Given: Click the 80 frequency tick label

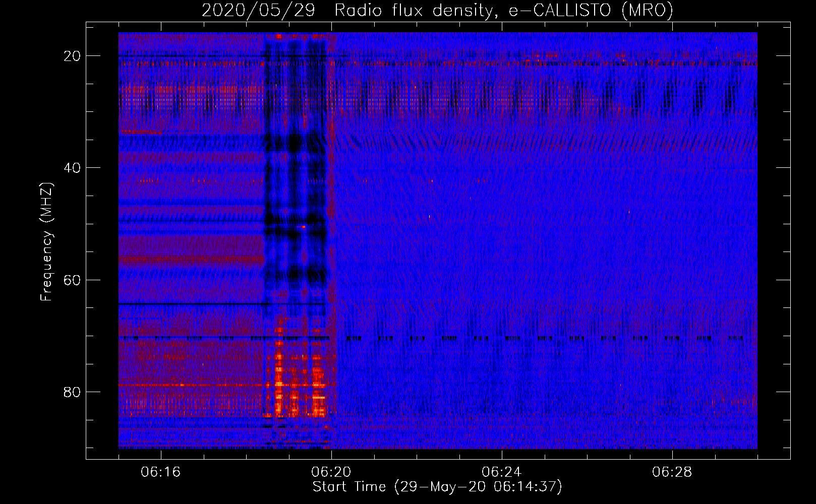Looking at the screenshot, I should click(x=73, y=392).
